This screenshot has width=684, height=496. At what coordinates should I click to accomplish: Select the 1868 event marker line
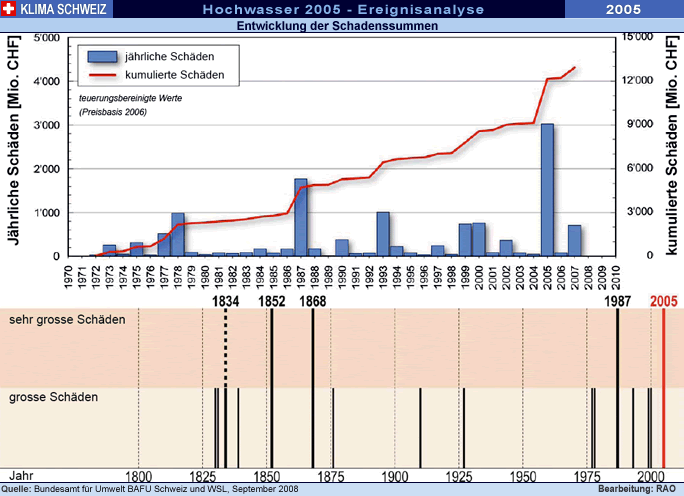click(x=313, y=380)
